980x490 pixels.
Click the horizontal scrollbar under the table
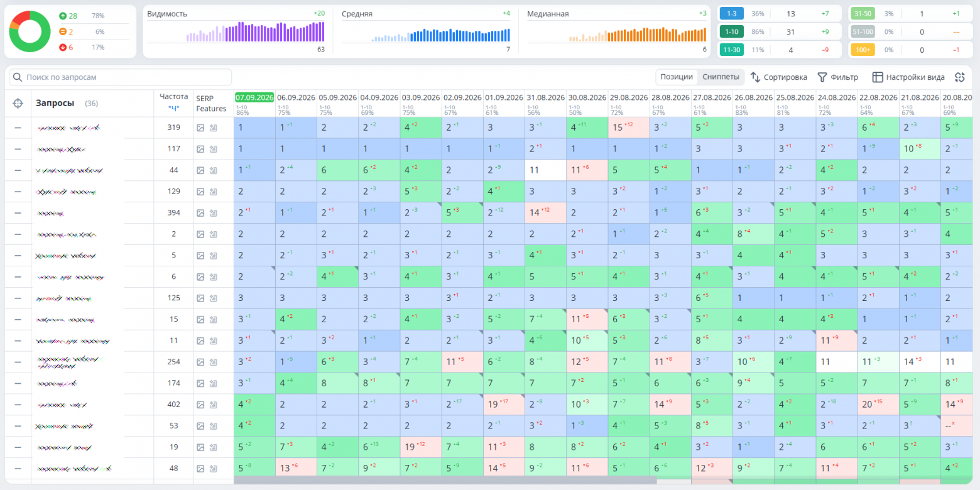[445, 481]
